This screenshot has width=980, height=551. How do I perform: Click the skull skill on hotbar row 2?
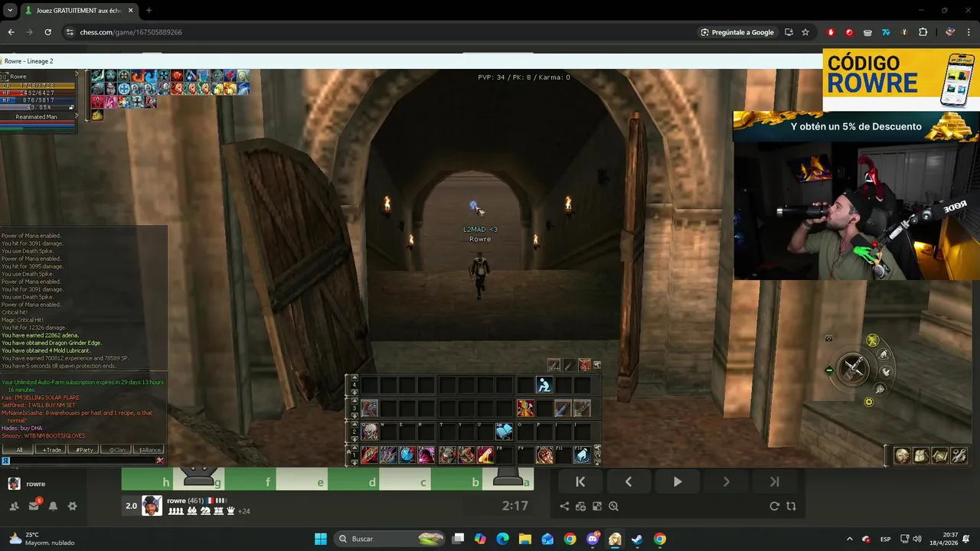[x=370, y=432]
